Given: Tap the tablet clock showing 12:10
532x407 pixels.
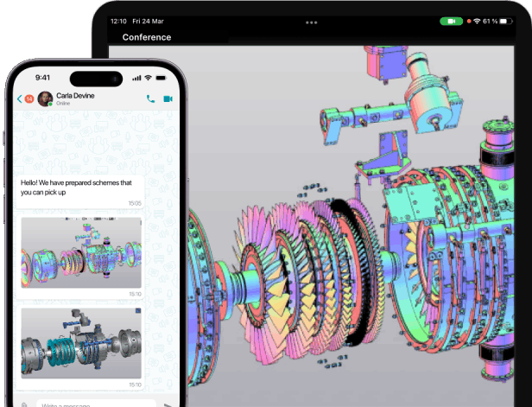Looking at the screenshot, I should 119,20.
